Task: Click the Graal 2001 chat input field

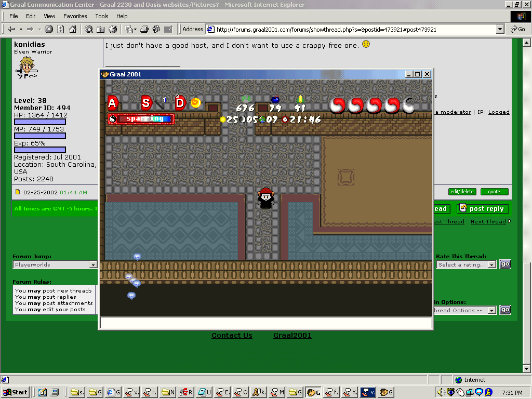Action: tap(265, 323)
